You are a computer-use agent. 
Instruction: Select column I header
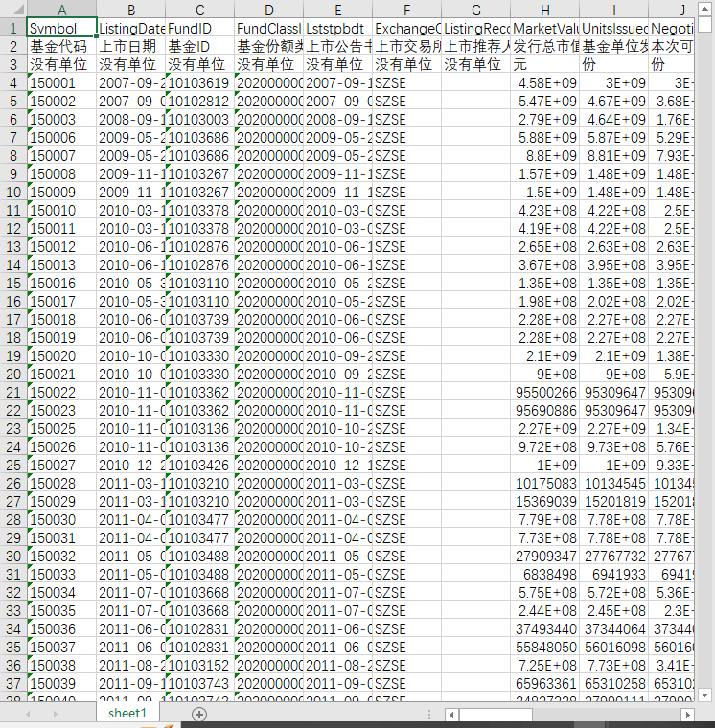[613, 10]
